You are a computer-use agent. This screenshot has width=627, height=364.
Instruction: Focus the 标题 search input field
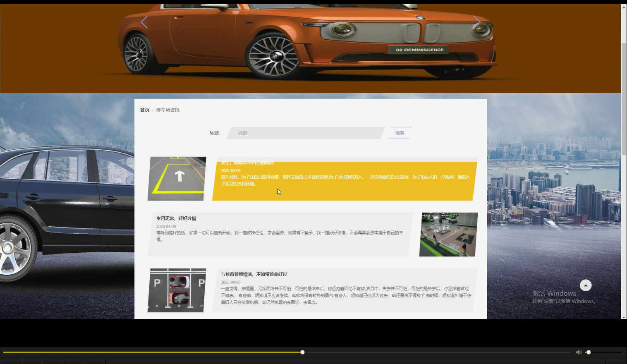click(x=306, y=133)
